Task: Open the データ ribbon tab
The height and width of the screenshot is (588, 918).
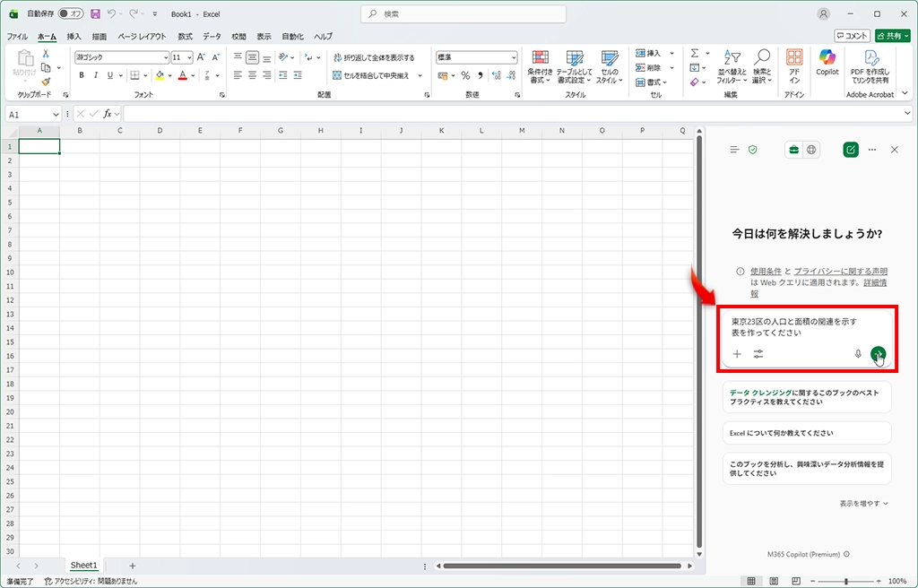Action: pos(212,37)
